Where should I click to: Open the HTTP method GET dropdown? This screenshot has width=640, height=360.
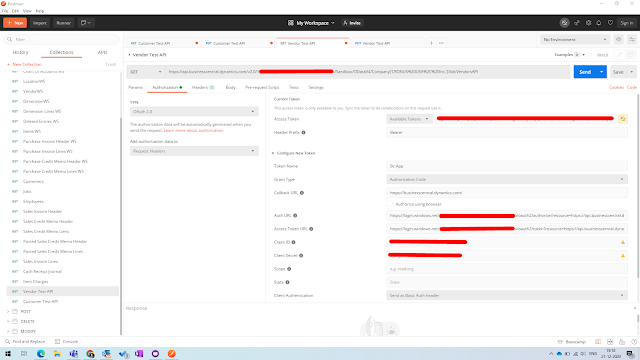[146, 72]
